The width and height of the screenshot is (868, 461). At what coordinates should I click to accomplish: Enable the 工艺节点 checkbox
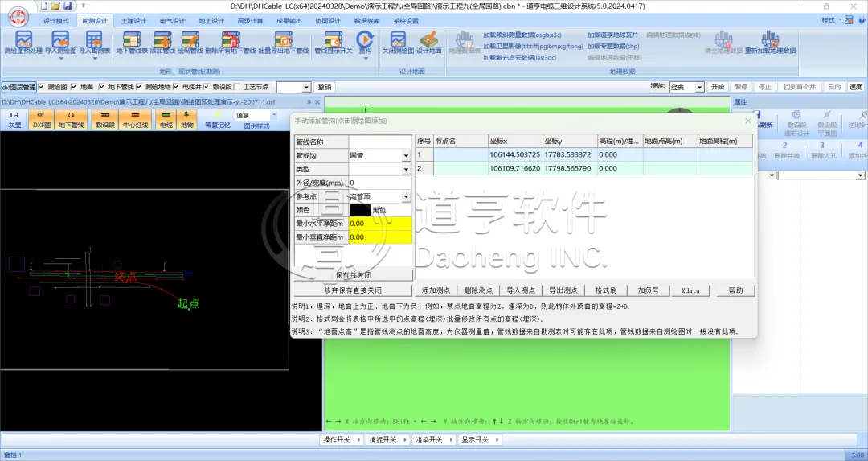pyautogui.click(x=237, y=87)
